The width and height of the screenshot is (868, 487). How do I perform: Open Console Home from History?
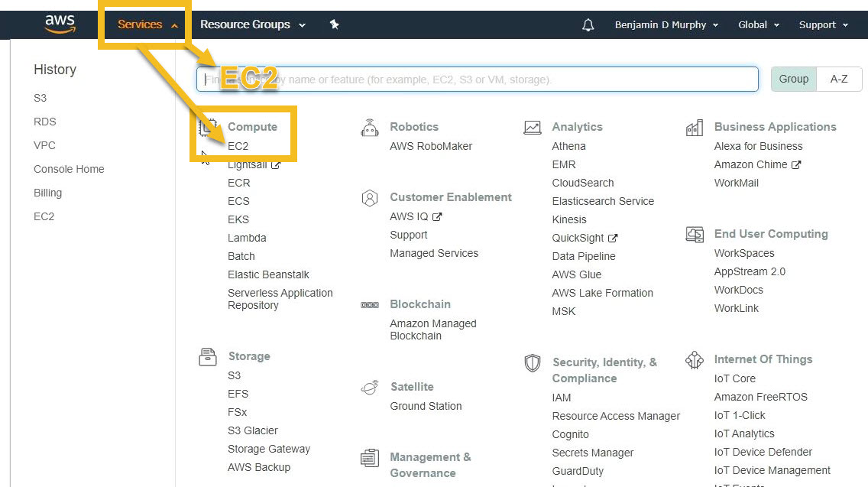pos(69,170)
